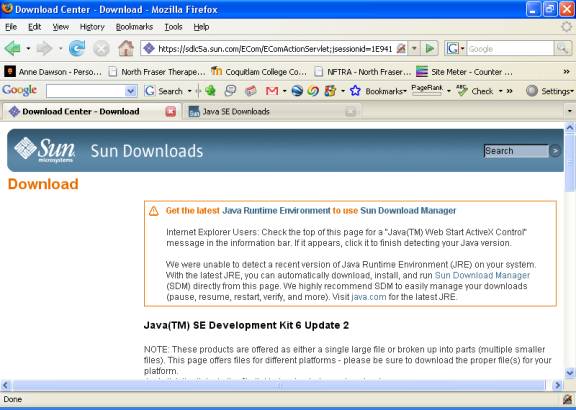The image size is (576, 410).
Task: Open the History menu
Action: tap(92, 27)
